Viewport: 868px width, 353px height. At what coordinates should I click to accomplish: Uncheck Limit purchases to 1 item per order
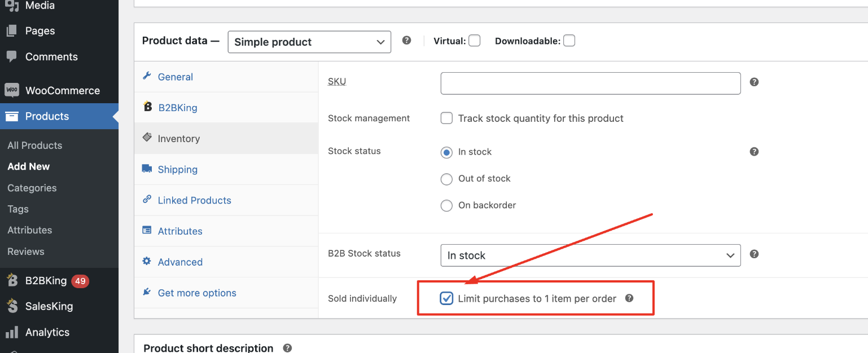pos(446,298)
